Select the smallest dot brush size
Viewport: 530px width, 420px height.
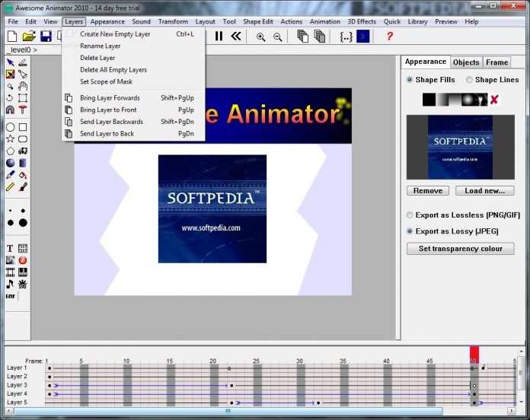[11, 211]
